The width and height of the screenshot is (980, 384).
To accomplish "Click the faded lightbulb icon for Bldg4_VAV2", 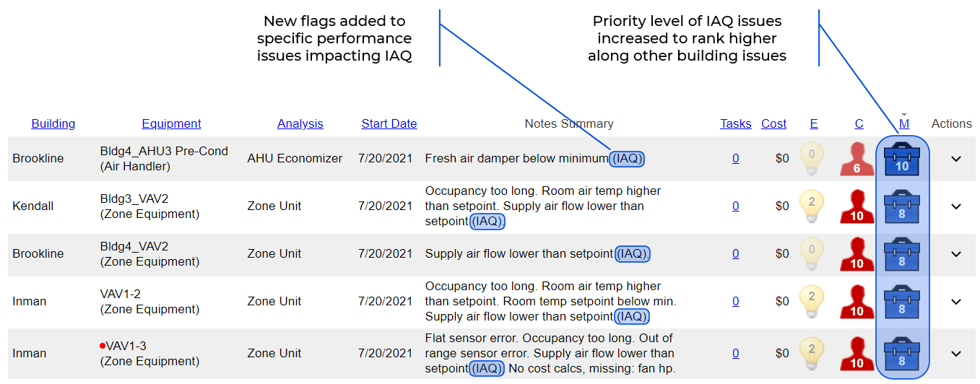I will coord(812,254).
